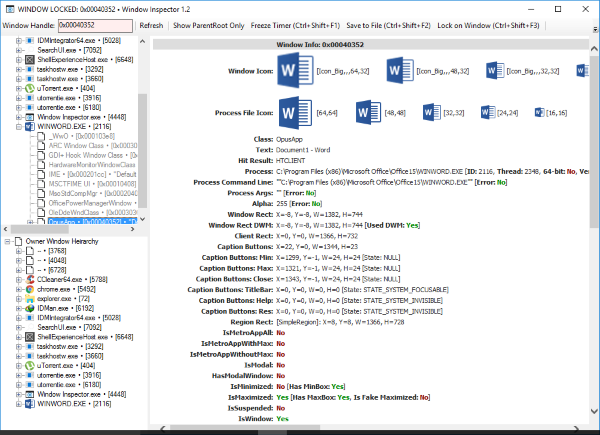Select the Icon_Big 48,32 Word window icon

pyautogui.click(x=400, y=71)
